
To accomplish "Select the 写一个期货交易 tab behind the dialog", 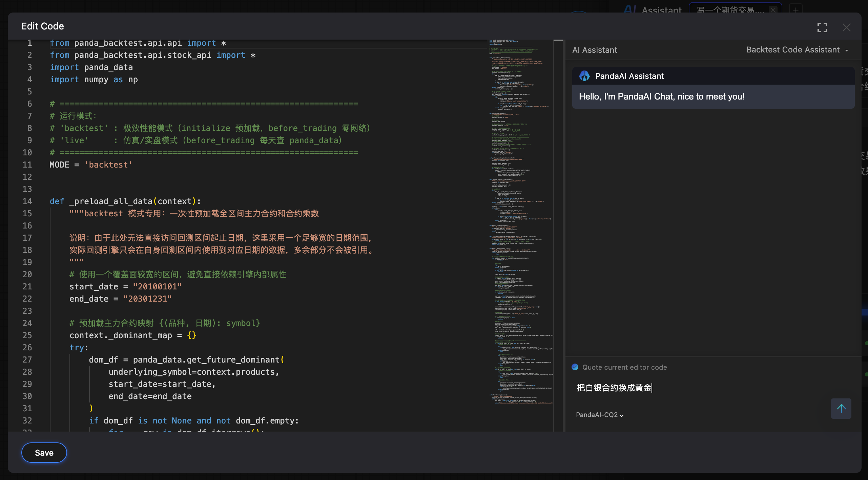I will tap(728, 9).
